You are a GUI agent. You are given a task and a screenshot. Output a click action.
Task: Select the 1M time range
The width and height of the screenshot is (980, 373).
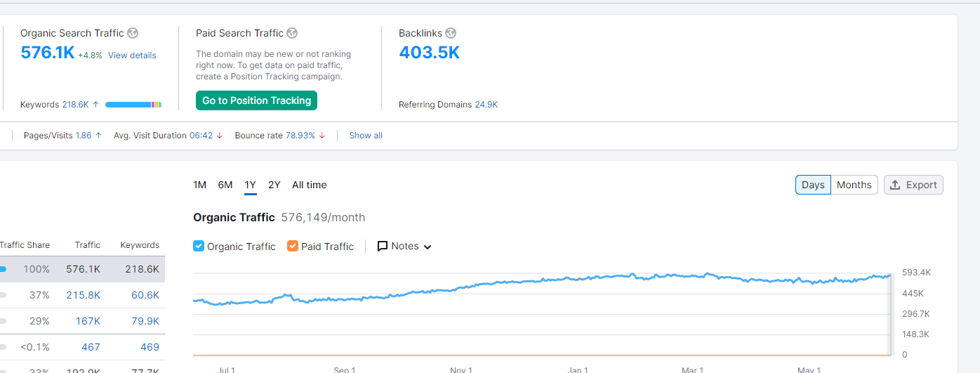pos(200,185)
